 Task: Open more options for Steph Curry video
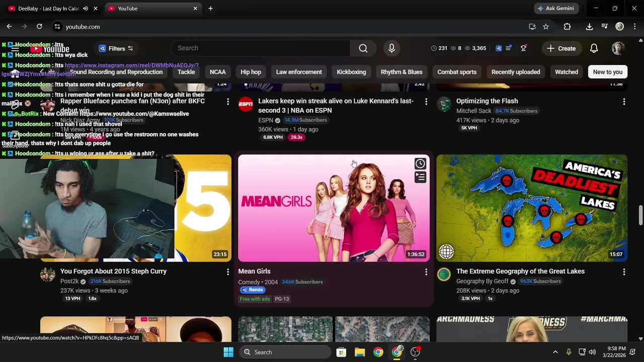227,272
